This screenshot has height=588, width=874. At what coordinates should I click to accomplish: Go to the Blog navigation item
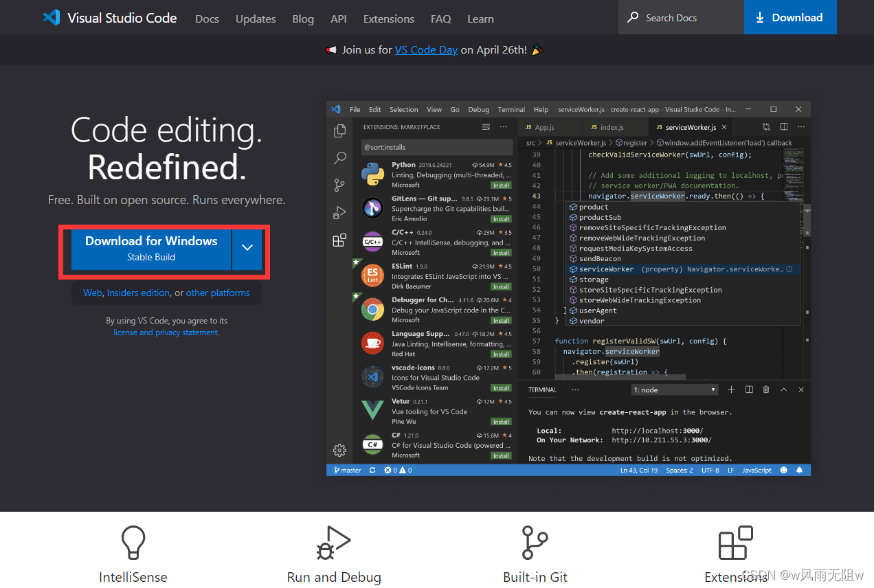pos(303,19)
